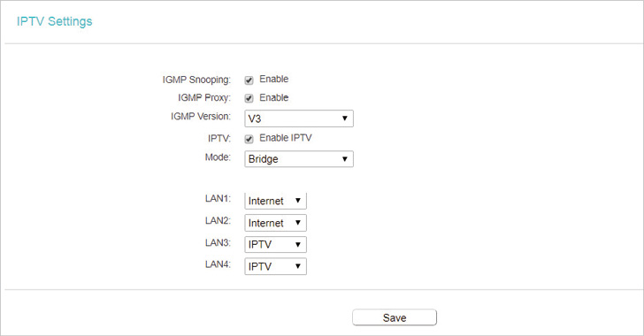Open the LAN3 IPTV dropdown
The width and height of the screenshot is (644, 336).
click(276, 244)
